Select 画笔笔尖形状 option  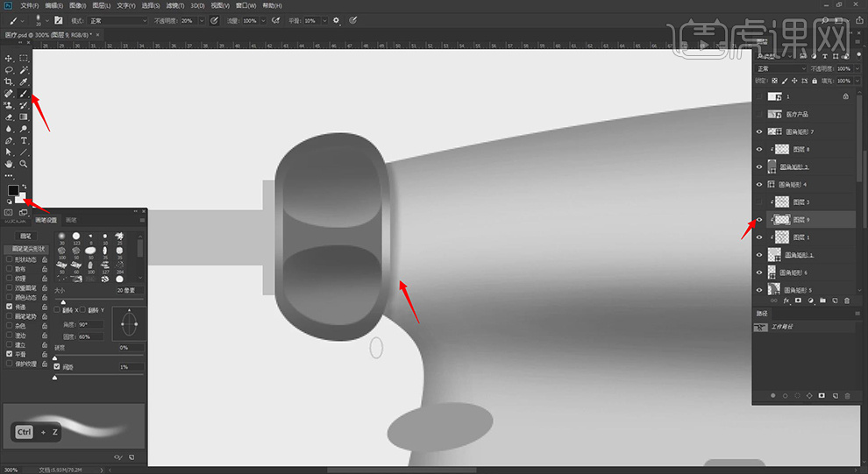click(x=26, y=249)
